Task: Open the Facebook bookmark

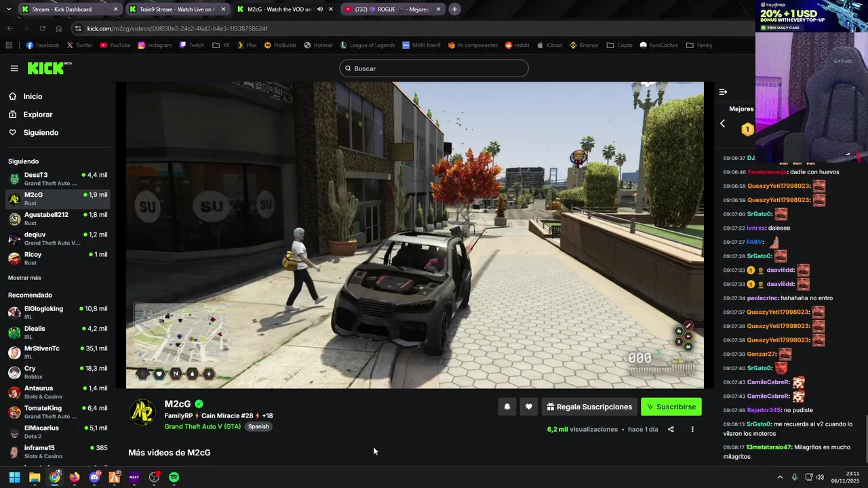Action: [x=43, y=45]
